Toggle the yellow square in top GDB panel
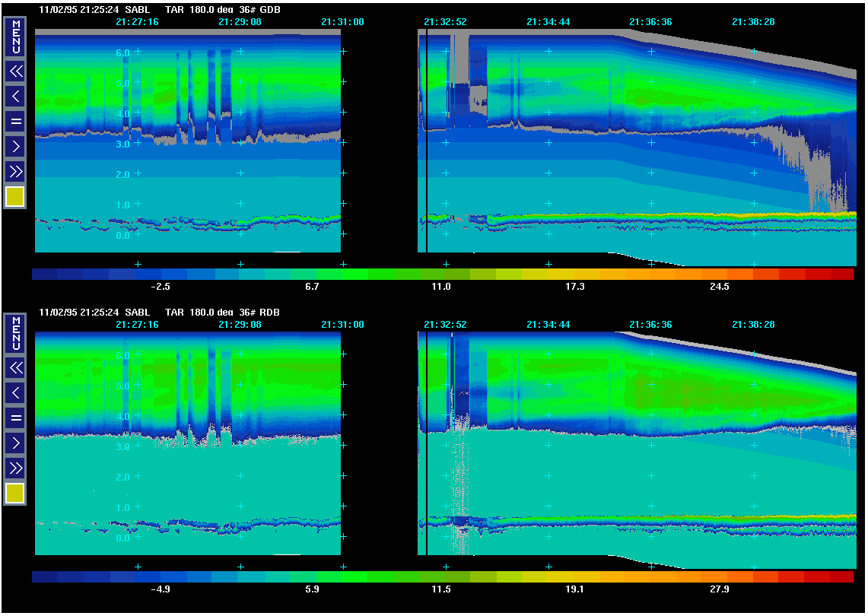Screen dimensions: 868x616 tap(15, 197)
